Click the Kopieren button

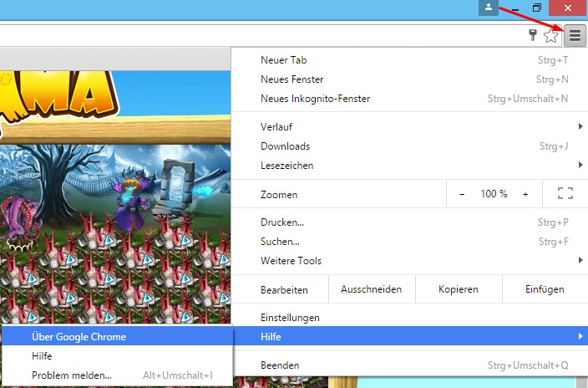[x=459, y=289]
